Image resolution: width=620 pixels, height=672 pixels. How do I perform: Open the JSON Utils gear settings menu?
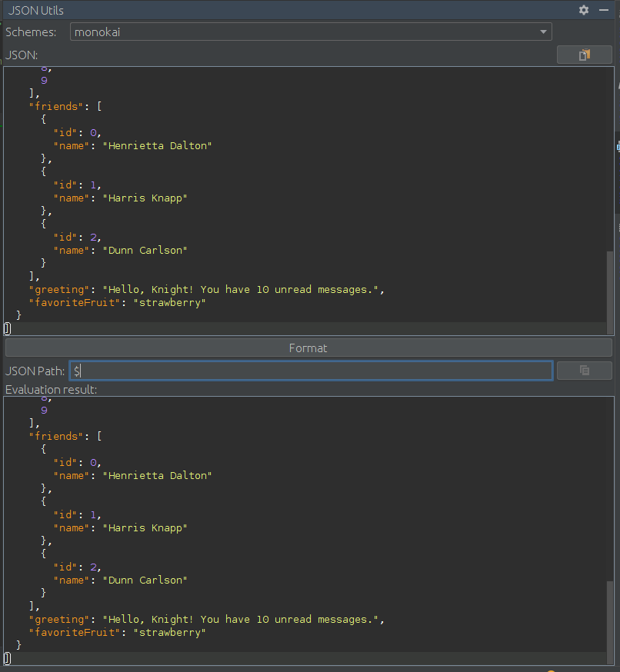[584, 10]
